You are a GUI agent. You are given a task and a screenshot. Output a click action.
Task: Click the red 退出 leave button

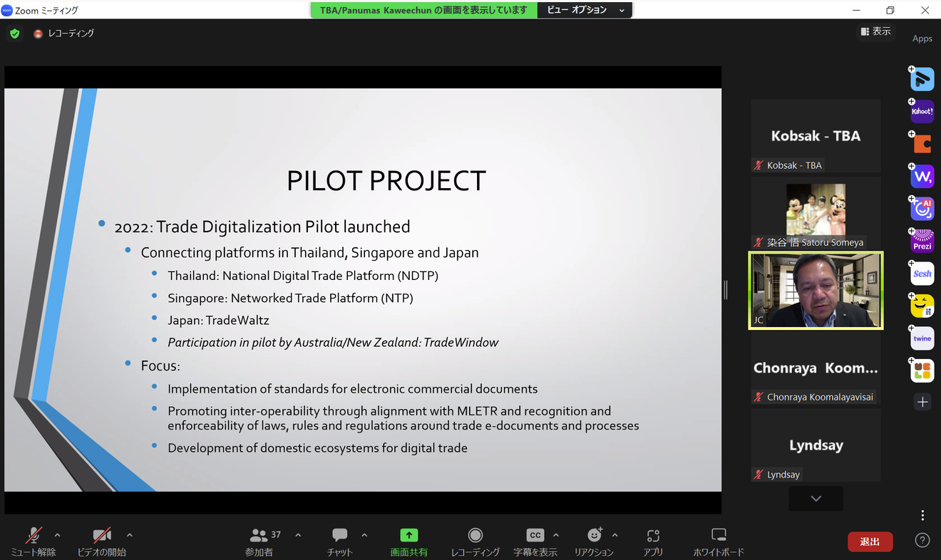pos(870,541)
